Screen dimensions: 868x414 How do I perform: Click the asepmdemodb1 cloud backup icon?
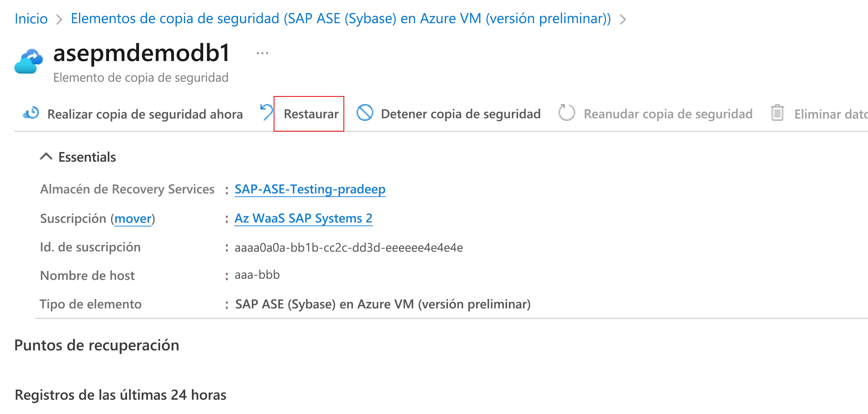[29, 61]
